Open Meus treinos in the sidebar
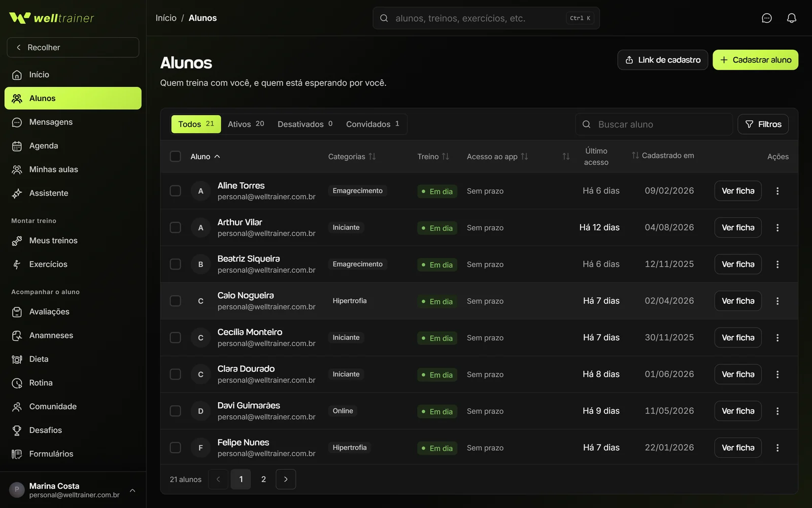 pyautogui.click(x=73, y=240)
